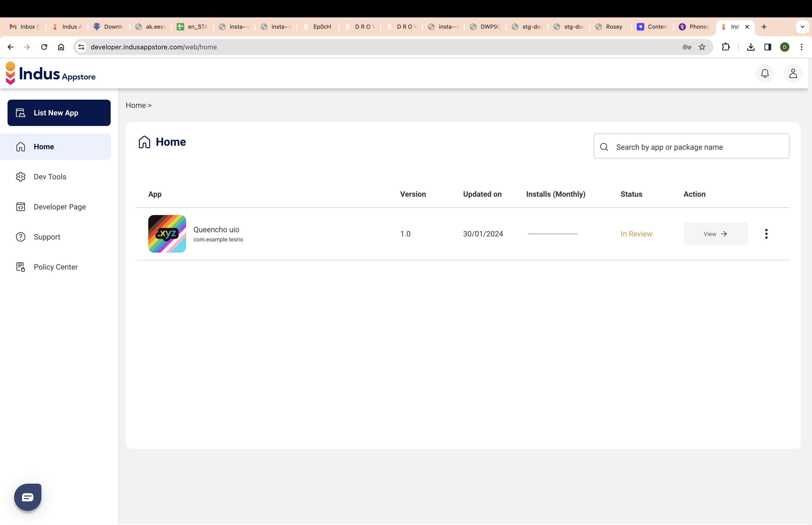Toggle the browser side panel
The width and height of the screenshot is (812, 525).
tap(768, 47)
